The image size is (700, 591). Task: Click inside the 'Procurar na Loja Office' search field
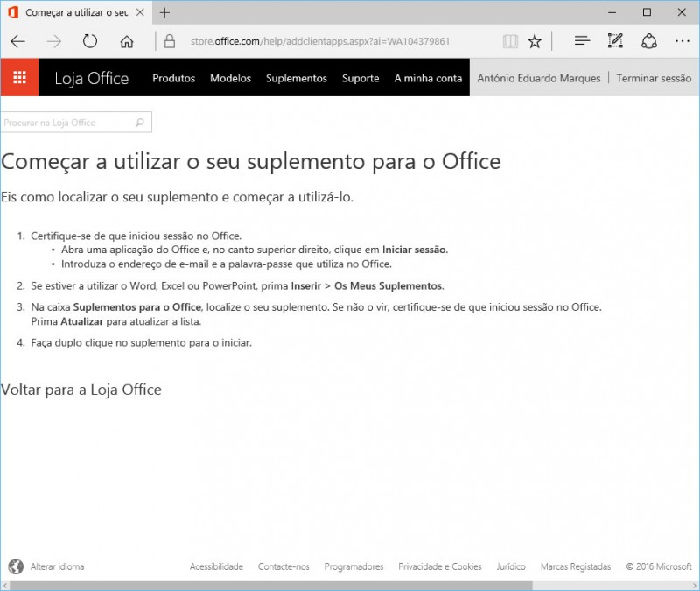pos(61,122)
